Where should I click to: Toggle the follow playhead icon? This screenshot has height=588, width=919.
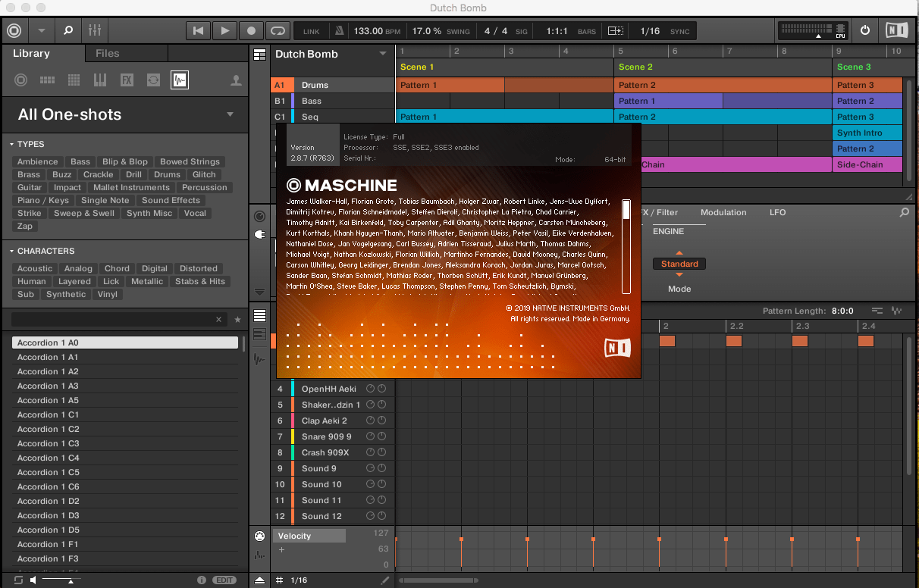click(x=615, y=31)
